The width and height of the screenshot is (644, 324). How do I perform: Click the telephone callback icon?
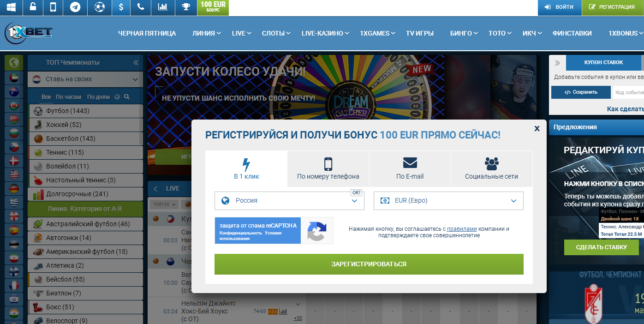tap(141, 7)
